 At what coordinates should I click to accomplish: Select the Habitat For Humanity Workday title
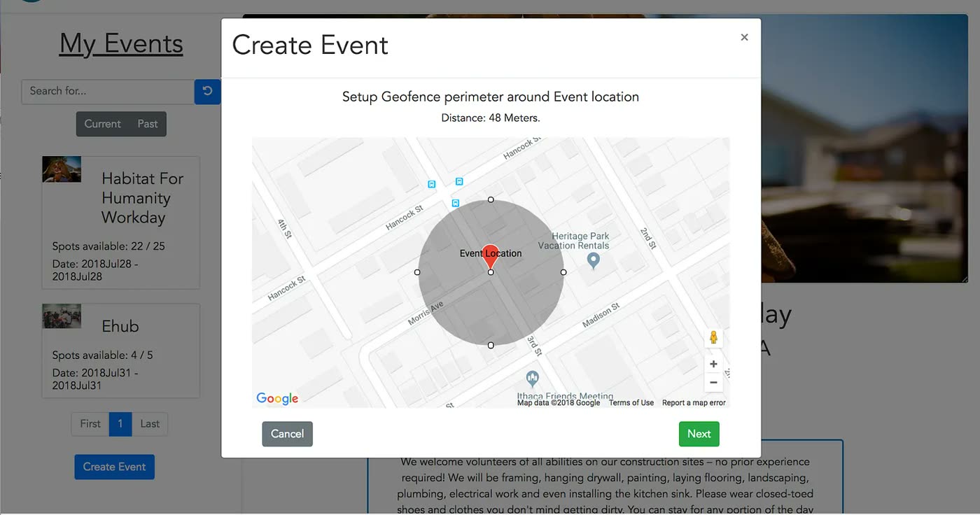point(142,198)
